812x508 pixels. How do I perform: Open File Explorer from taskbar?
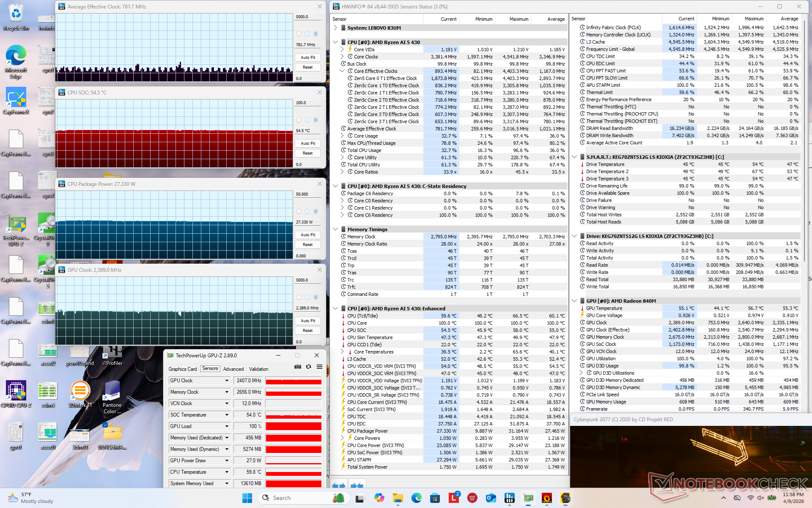click(x=398, y=498)
